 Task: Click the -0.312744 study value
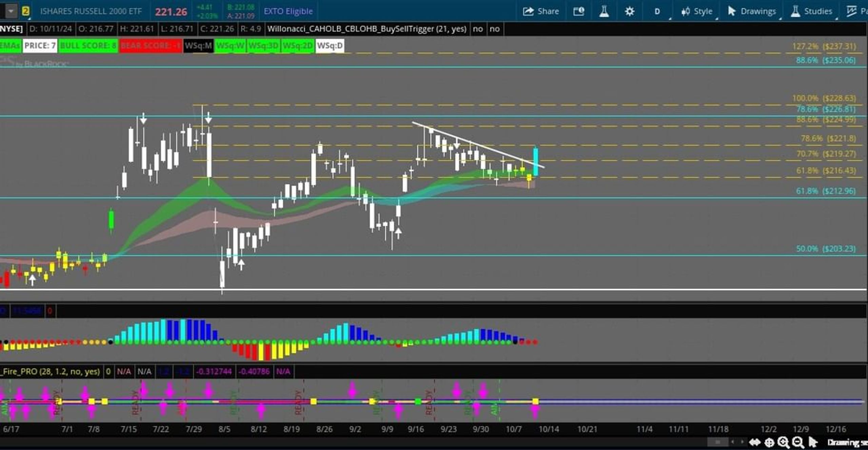pyautogui.click(x=214, y=371)
